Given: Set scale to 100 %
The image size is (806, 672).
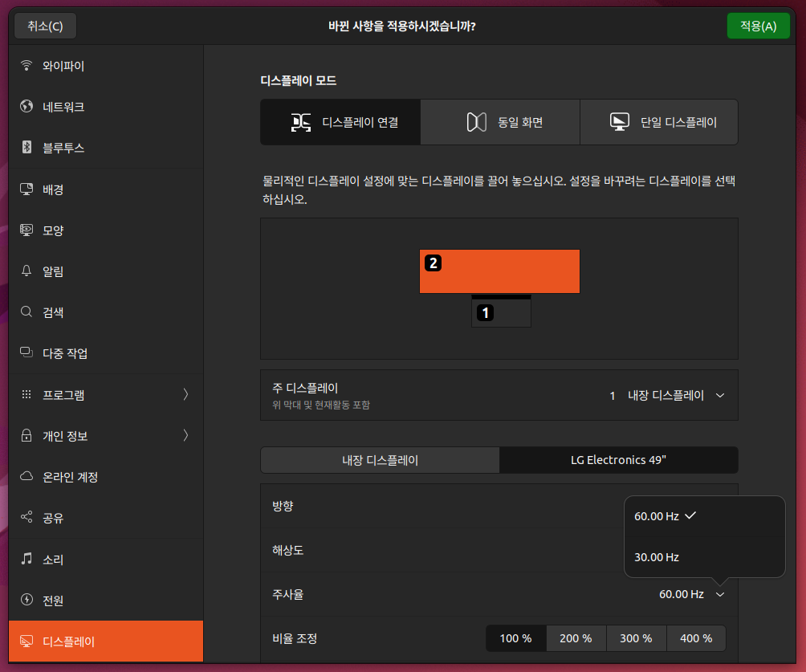Looking at the screenshot, I should tap(515, 638).
